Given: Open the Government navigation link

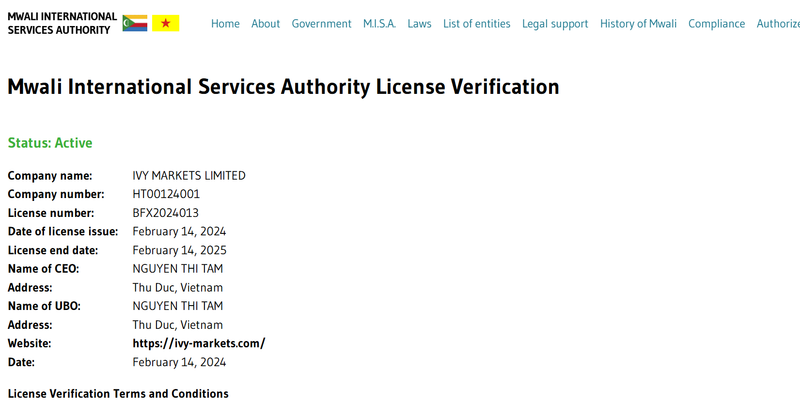Looking at the screenshot, I should point(321,24).
